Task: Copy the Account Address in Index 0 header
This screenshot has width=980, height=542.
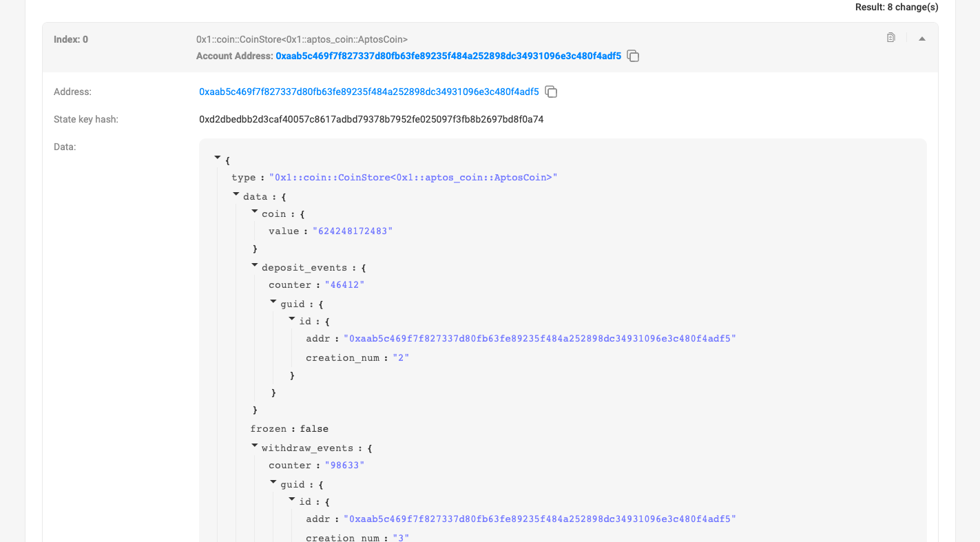Action: click(633, 56)
